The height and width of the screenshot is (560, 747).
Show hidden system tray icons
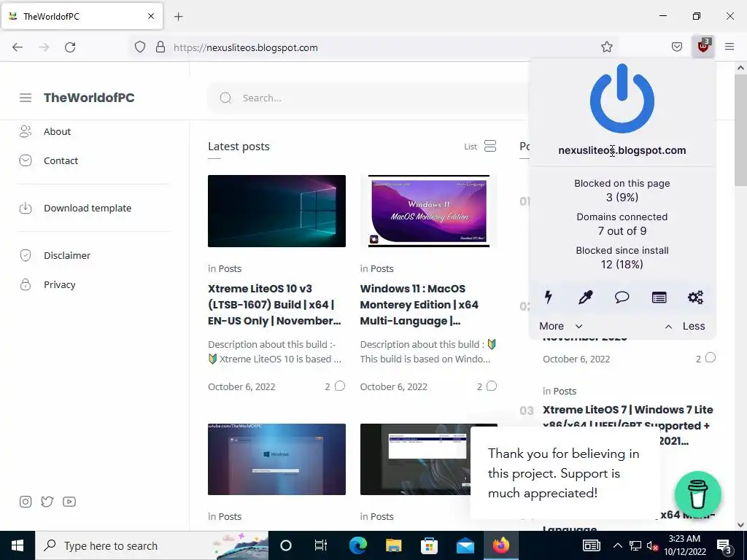tap(617, 545)
